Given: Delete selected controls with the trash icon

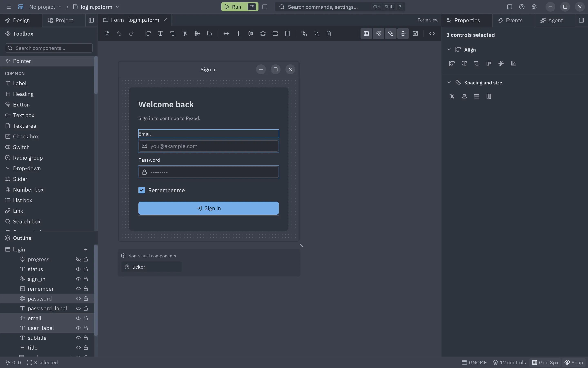Looking at the screenshot, I should (329, 34).
